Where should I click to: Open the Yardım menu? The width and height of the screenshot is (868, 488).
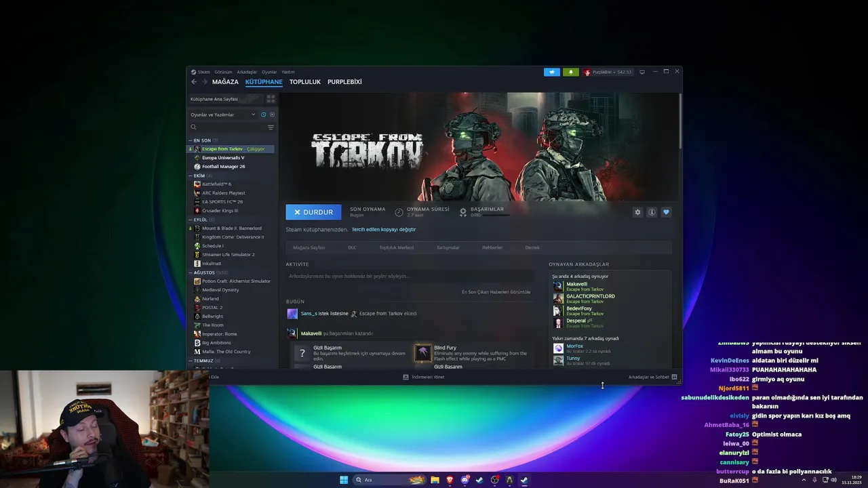[288, 72]
